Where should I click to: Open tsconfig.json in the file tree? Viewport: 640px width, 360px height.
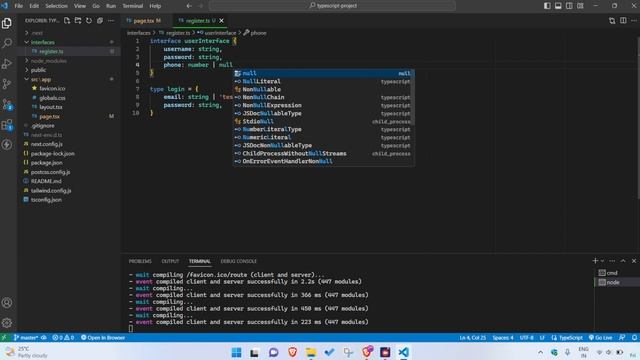(69, 200)
